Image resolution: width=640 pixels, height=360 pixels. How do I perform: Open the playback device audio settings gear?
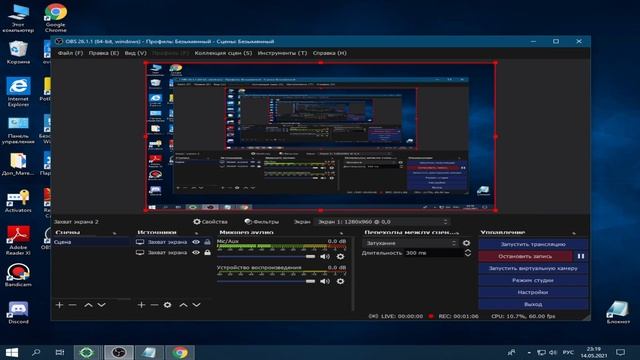click(340, 281)
